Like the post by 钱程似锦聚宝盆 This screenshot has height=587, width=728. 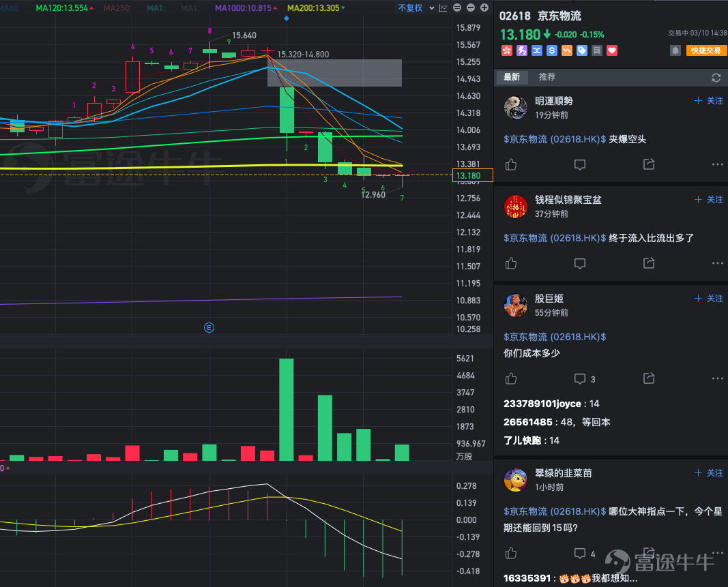click(511, 263)
